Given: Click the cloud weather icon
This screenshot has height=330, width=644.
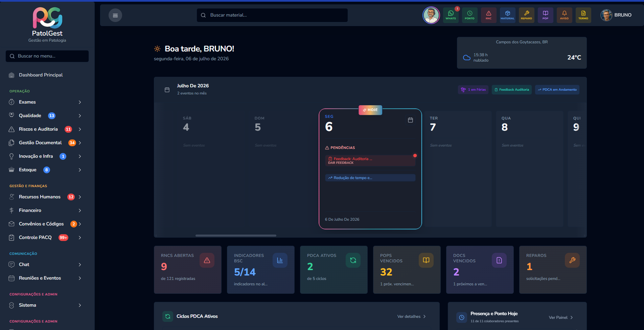Looking at the screenshot, I should (x=467, y=58).
